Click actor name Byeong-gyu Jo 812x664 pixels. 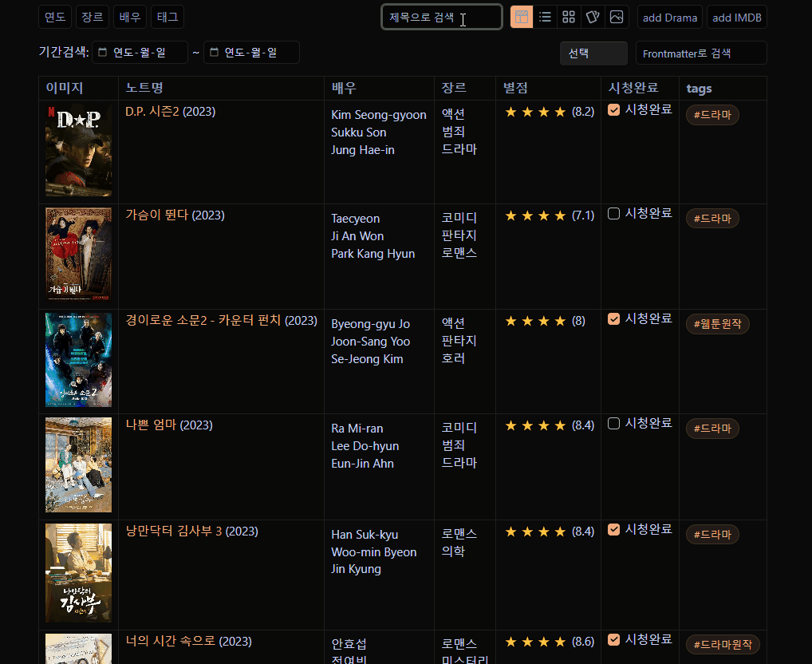(x=370, y=324)
